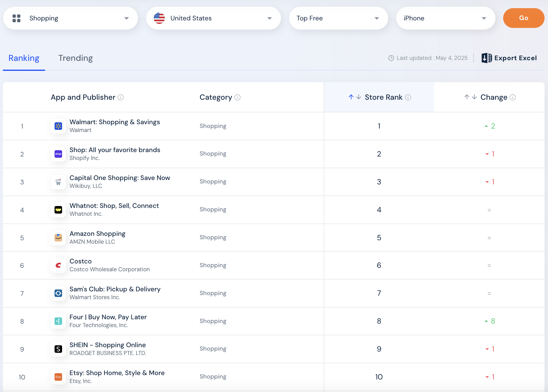This screenshot has width=548, height=392.
Task: Sort ascending by Change up arrow
Action: coord(467,97)
